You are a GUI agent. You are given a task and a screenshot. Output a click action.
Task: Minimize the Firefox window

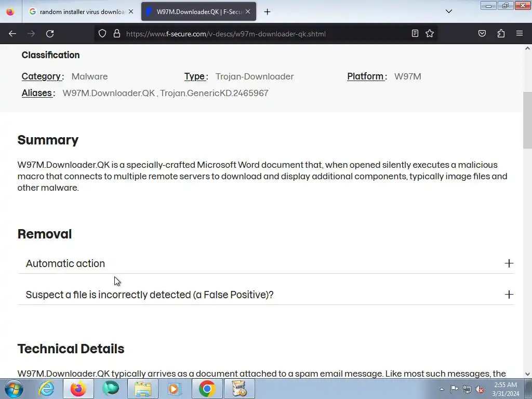pyautogui.click(x=488, y=5)
